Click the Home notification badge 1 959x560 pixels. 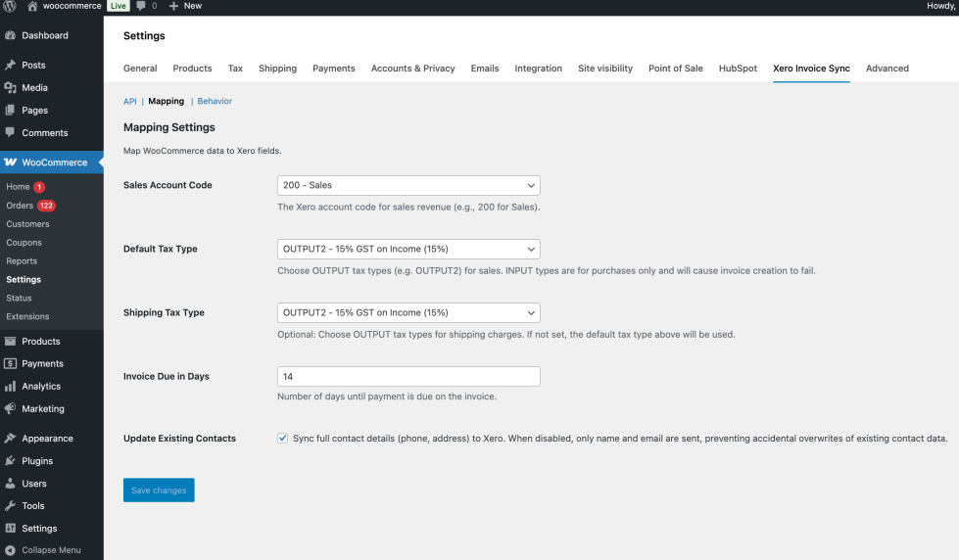39,187
